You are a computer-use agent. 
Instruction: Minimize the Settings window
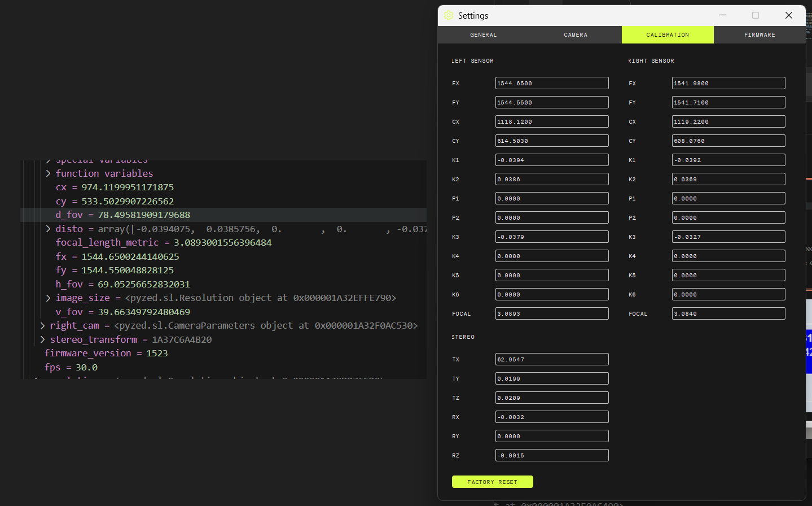pyautogui.click(x=723, y=16)
